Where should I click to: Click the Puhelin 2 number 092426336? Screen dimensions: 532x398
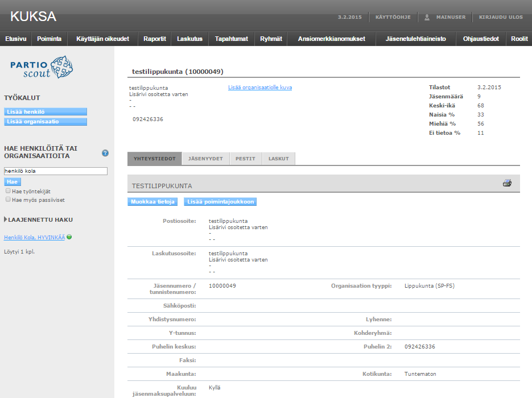420,346
